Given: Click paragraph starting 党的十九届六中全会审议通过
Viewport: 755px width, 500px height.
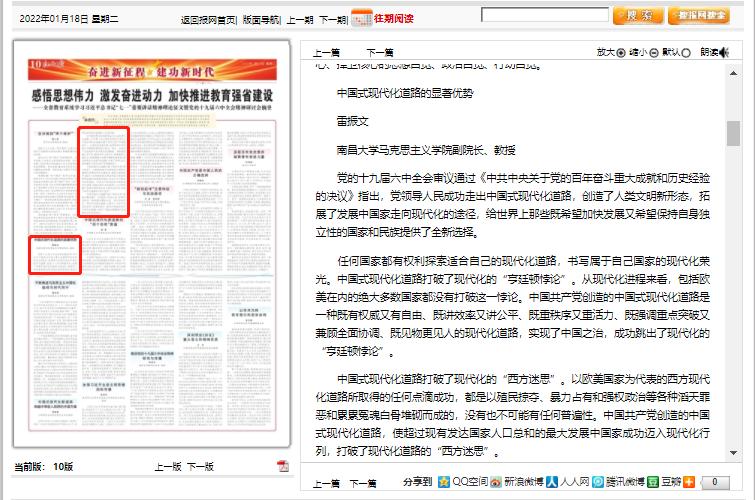Looking at the screenshot, I should (x=512, y=205).
